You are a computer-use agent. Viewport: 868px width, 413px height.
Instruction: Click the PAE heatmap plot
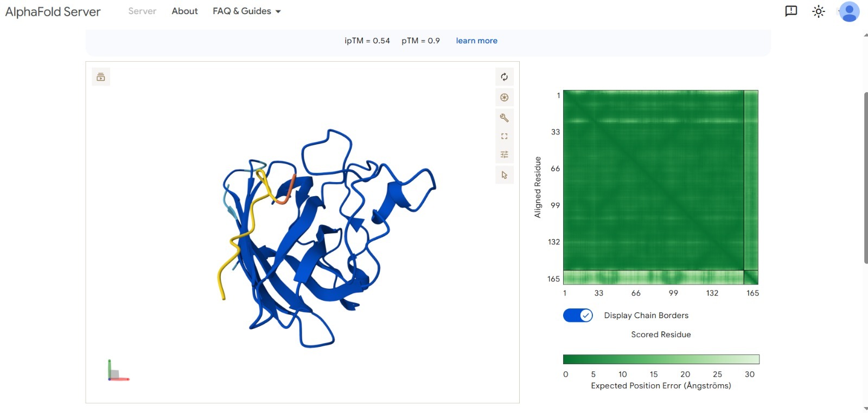[660, 187]
